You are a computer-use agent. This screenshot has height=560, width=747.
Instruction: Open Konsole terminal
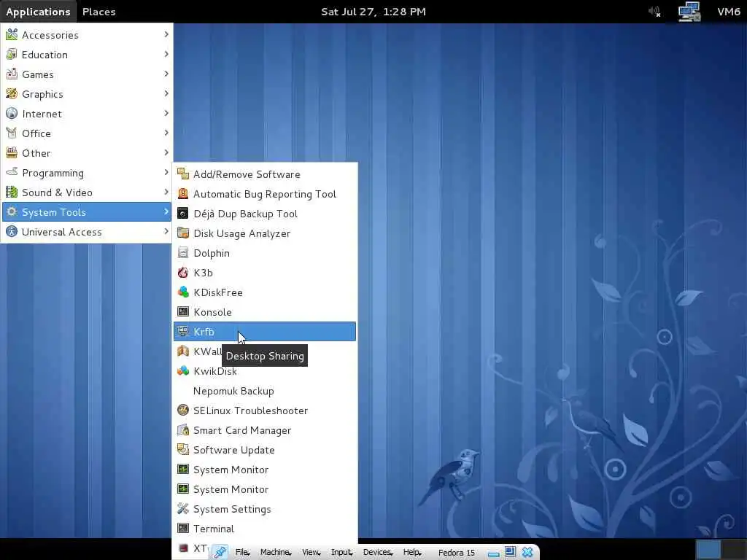tap(265, 312)
